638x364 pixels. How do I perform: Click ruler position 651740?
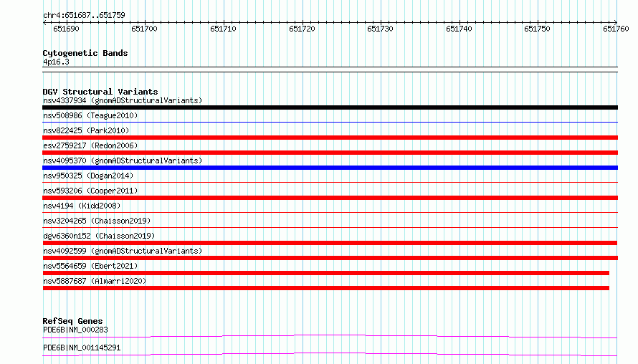(x=459, y=29)
